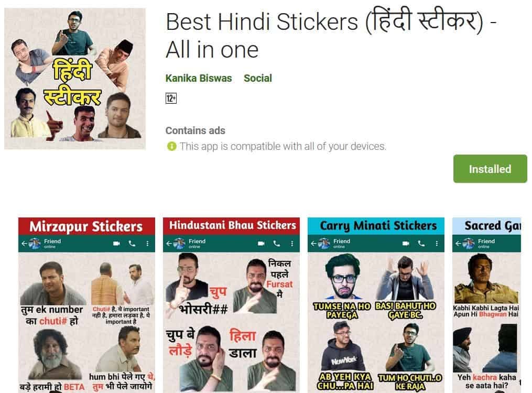Tap video call icon in Carry Minati screenshot
This screenshot has height=393, width=532.
406,244
